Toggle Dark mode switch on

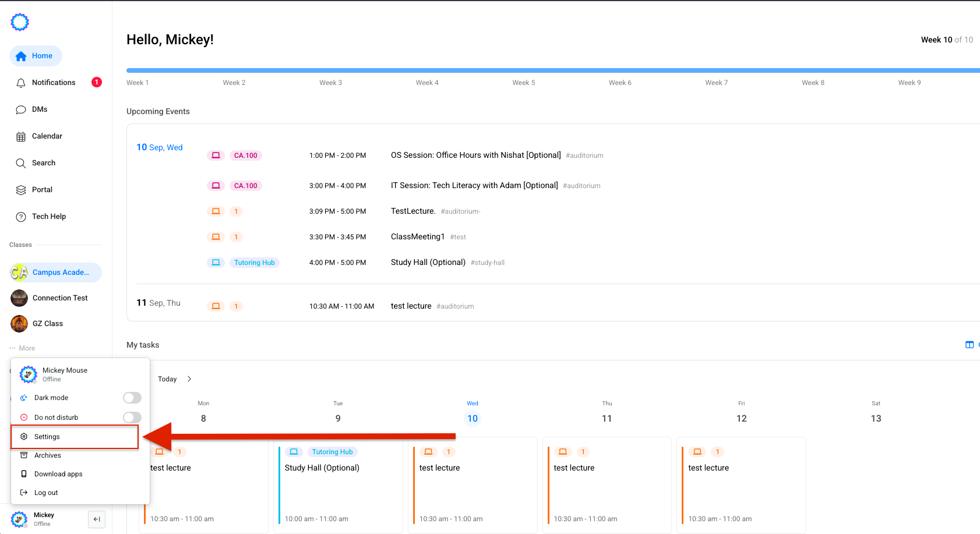[132, 398]
